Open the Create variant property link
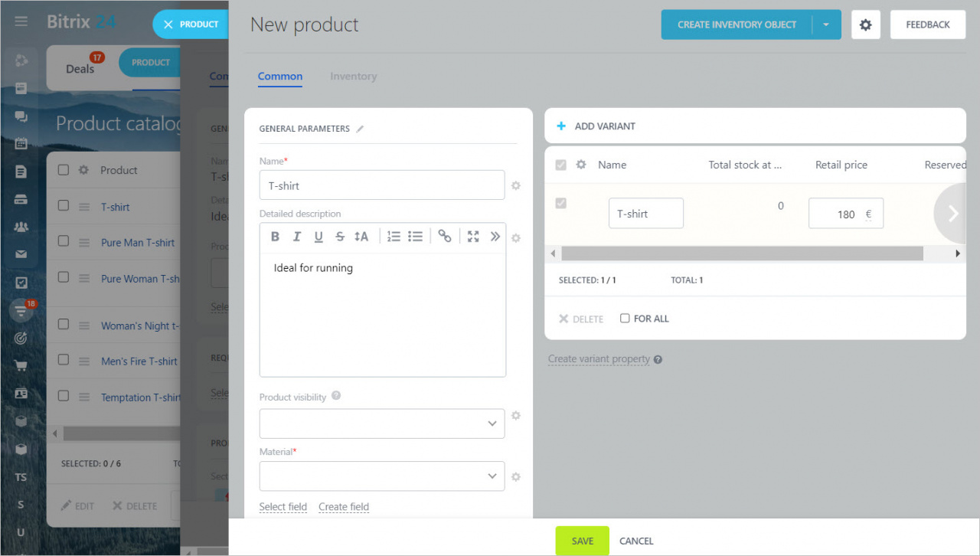This screenshot has height=556, width=980. 599,359
